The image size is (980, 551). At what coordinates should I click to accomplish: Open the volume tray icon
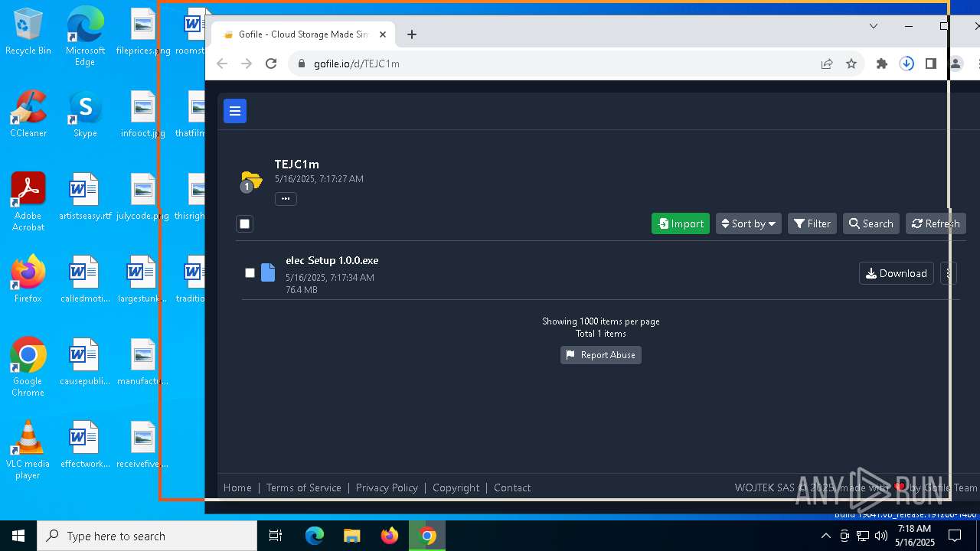click(x=881, y=536)
